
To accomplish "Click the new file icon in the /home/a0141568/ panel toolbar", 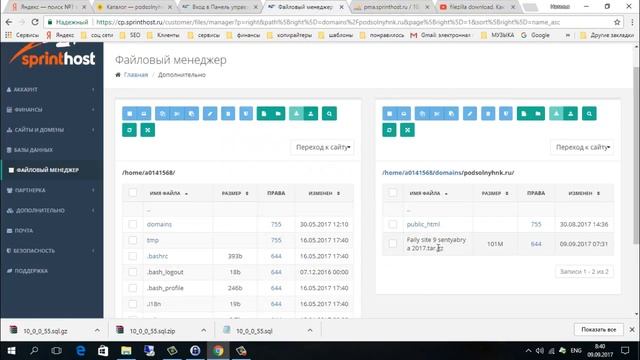I will (264, 113).
